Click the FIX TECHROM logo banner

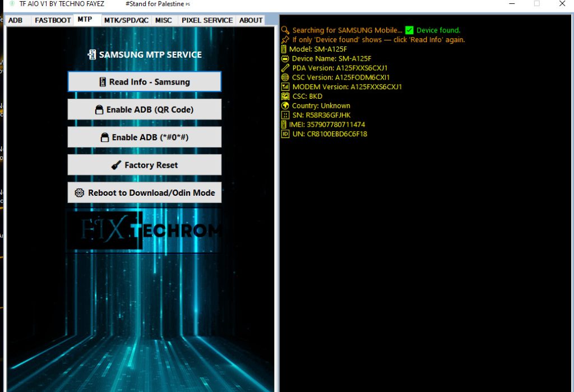(x=144, y=231)
